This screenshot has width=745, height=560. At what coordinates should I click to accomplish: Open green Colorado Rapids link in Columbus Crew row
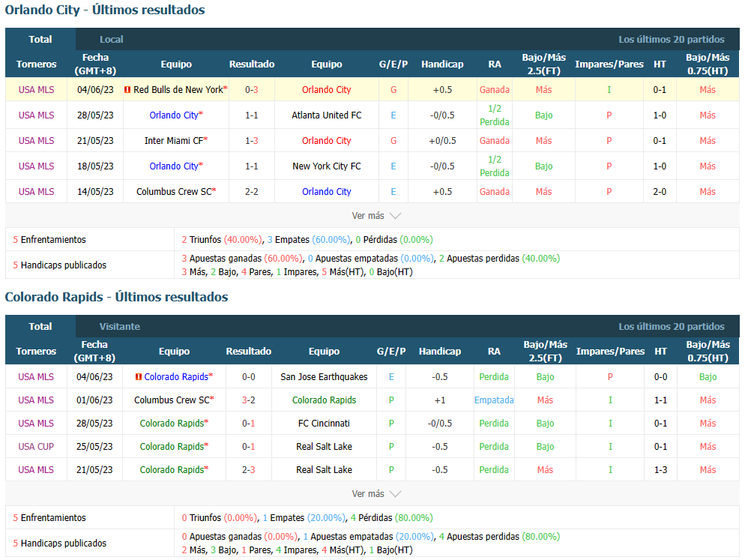324,400
